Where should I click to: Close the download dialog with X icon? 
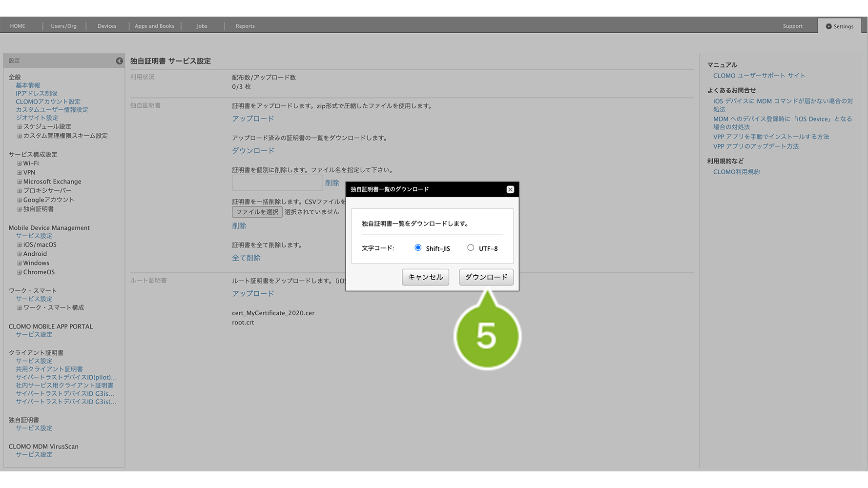click(510, 189)
